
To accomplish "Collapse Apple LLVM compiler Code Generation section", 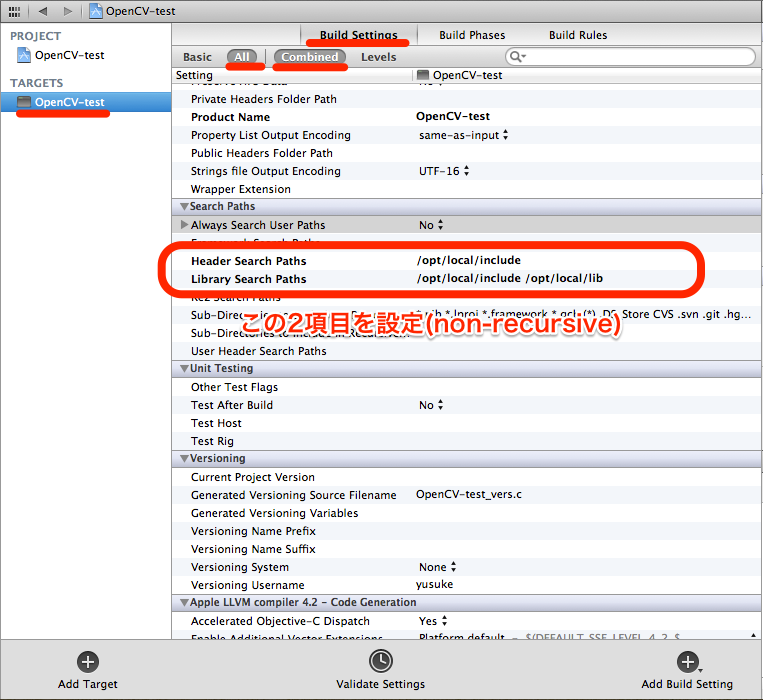I will click(184, 602).
